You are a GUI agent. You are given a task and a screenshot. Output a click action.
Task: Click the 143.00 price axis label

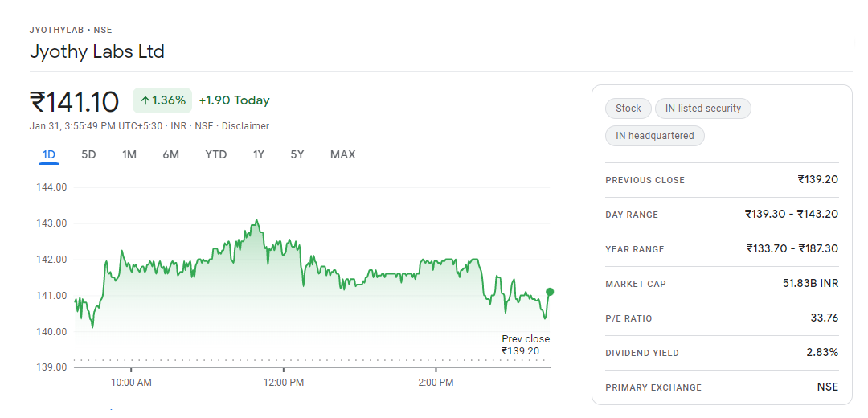click(x=50, y=223)
